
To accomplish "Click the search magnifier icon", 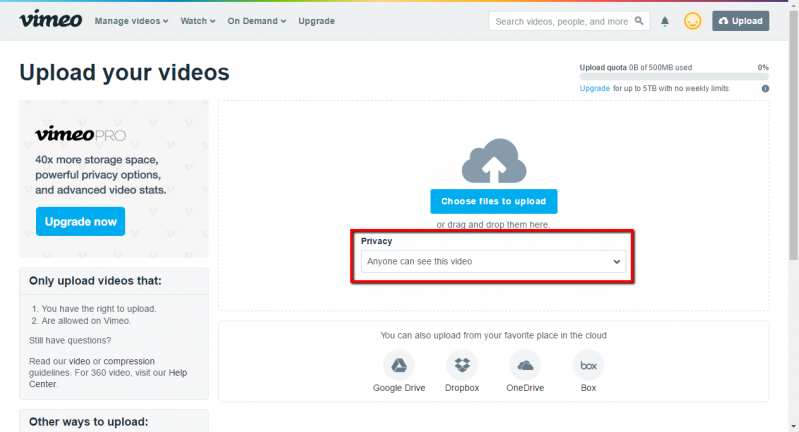I will point(639,21).
